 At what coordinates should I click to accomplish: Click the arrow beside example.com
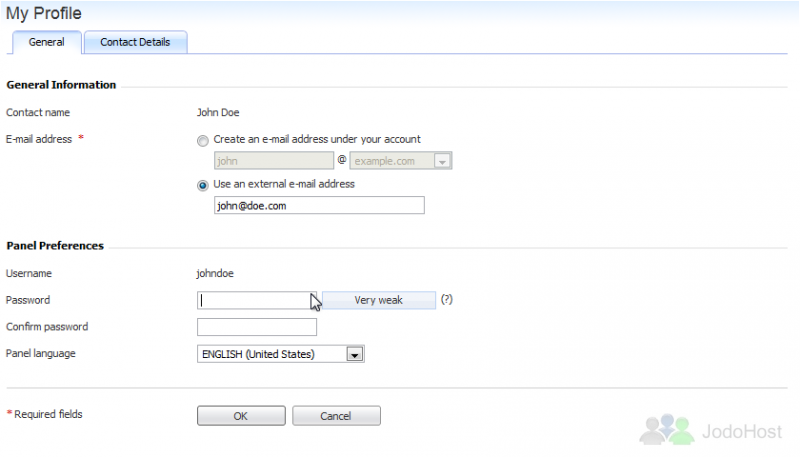(x=442, y=161)
